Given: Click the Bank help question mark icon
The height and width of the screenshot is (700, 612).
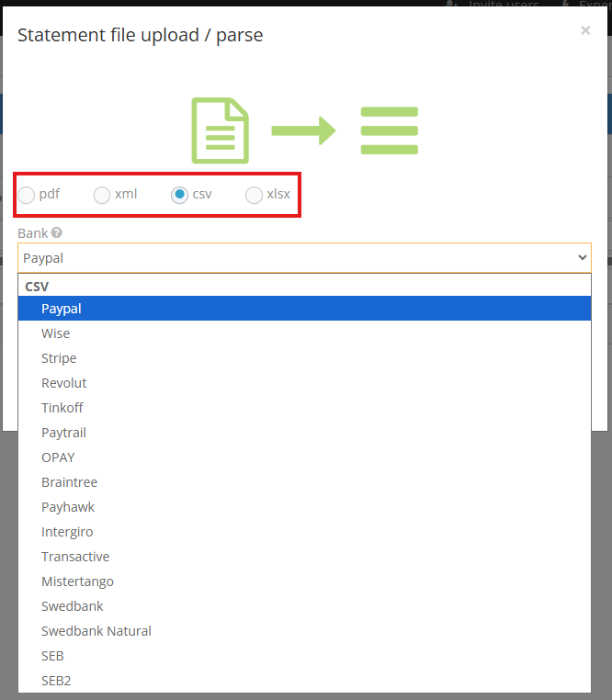Looking at the screenshot, I should pyautogui.click(x=56, y=232).
